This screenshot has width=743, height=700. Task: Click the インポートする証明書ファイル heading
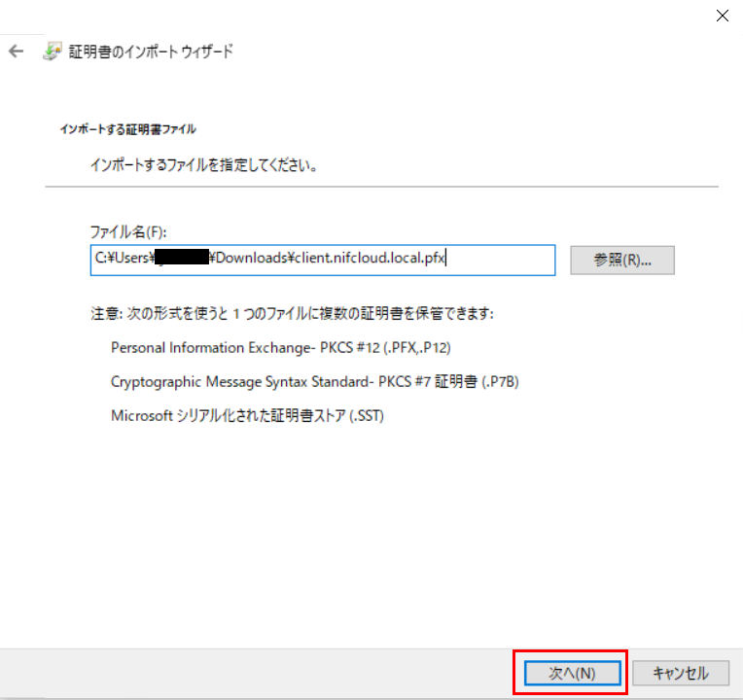pos(127,128)
